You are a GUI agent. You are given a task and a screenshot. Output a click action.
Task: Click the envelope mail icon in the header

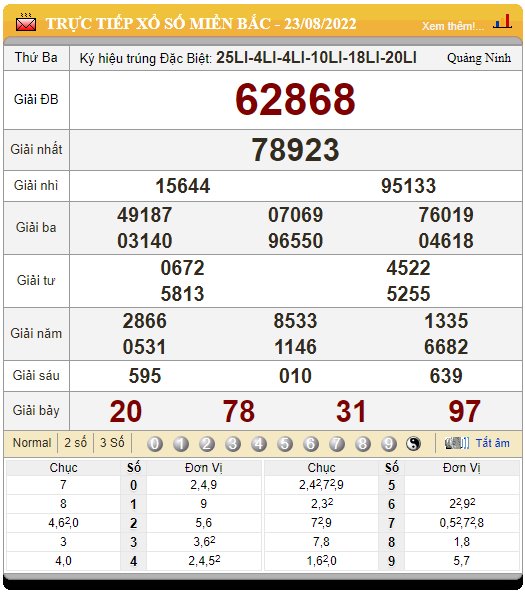click(x=26, y=22)
